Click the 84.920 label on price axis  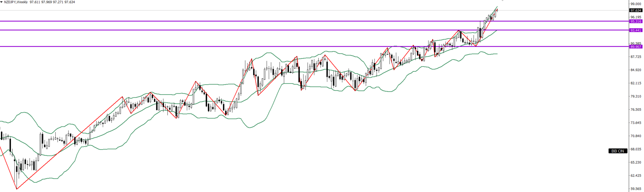click(636, 70)
